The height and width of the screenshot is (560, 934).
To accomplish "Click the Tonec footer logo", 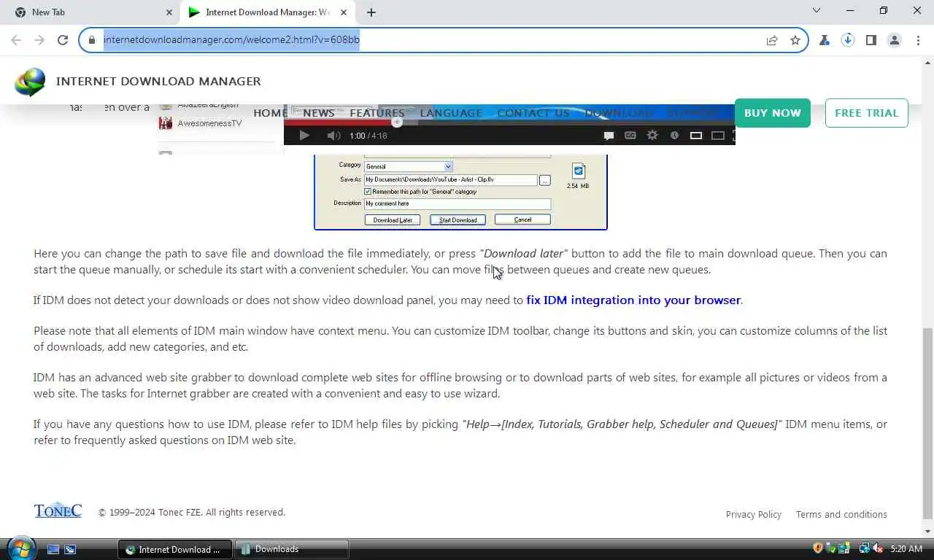I will (58, 510).
